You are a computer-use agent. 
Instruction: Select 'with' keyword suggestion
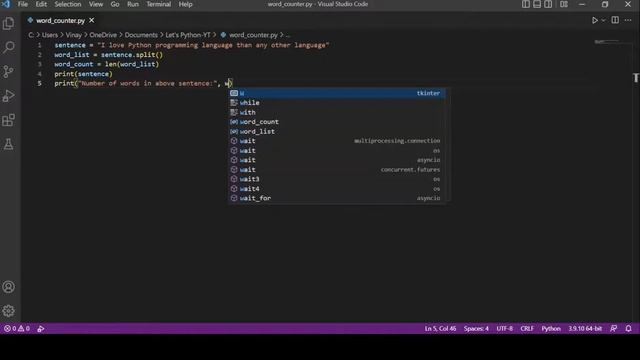[x=337, y=112]
